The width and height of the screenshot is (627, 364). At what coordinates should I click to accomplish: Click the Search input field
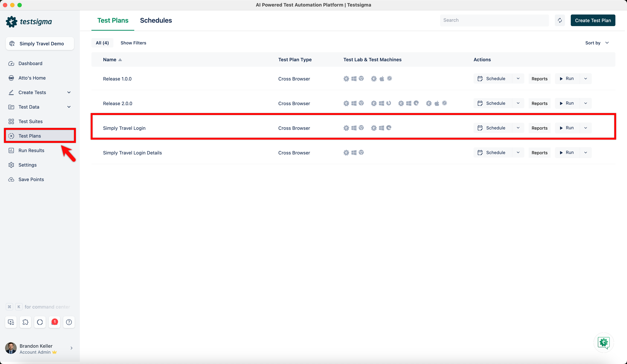point(494,20)
